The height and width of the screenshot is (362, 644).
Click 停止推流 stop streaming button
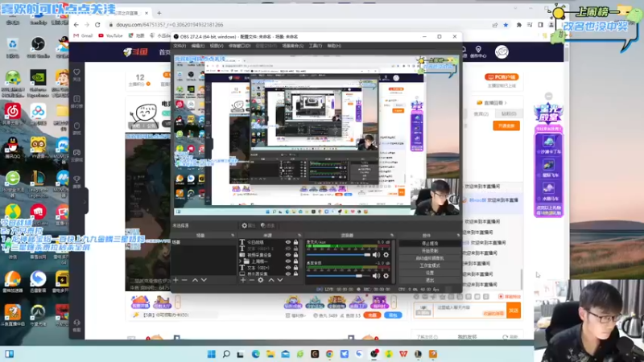430,244
